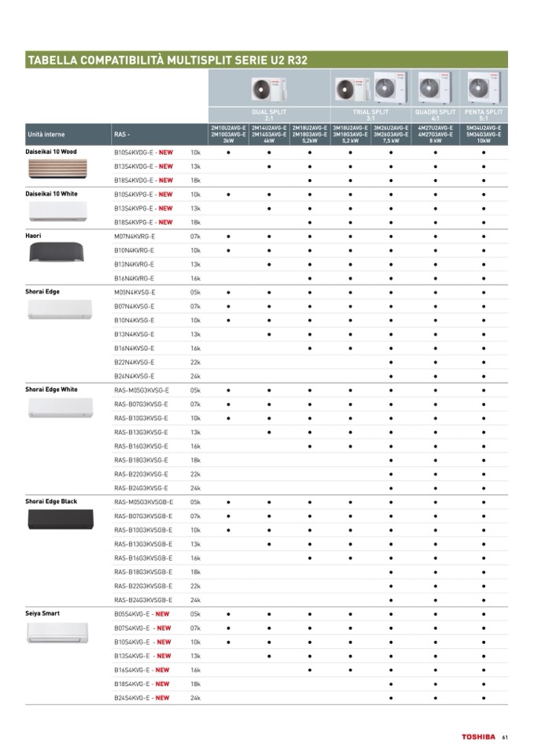The height and width of the screenshot is (756, 534).
Task: Click the NEW tag beside B18S4KVPG-E
Action: pyautogui.click(x=165, y=222)
